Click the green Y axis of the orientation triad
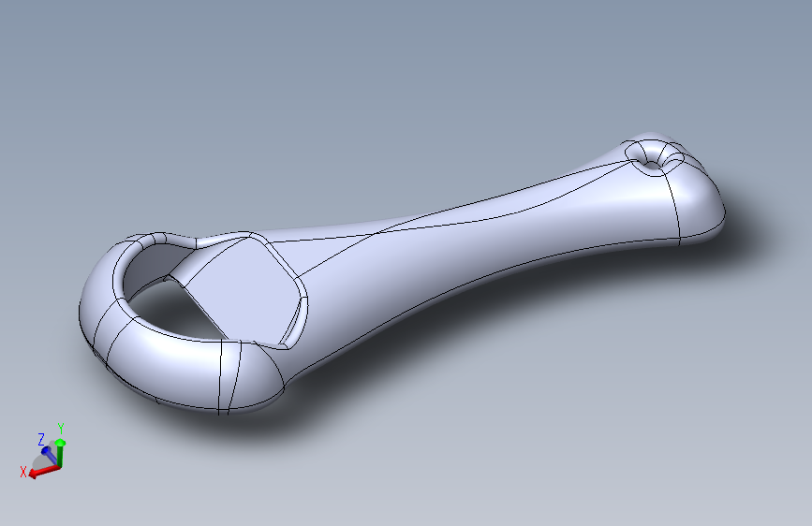Screen dimensions: 812x526 tap(60, 453)
